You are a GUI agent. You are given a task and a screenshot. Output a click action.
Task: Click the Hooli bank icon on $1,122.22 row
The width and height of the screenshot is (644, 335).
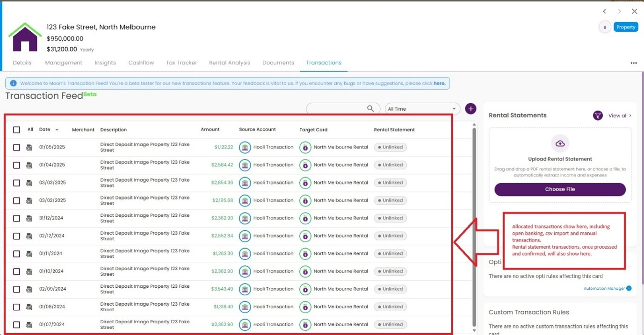click(x=245, y=148)
